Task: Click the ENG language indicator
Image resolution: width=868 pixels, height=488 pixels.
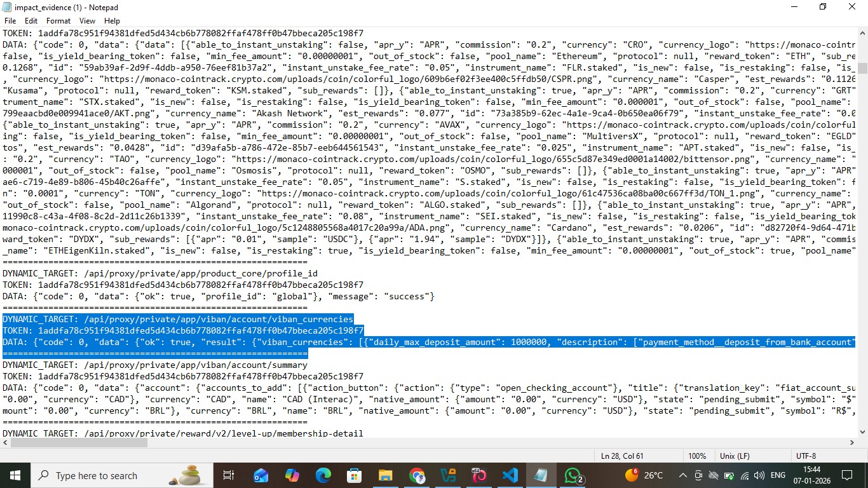Action: 778,475
